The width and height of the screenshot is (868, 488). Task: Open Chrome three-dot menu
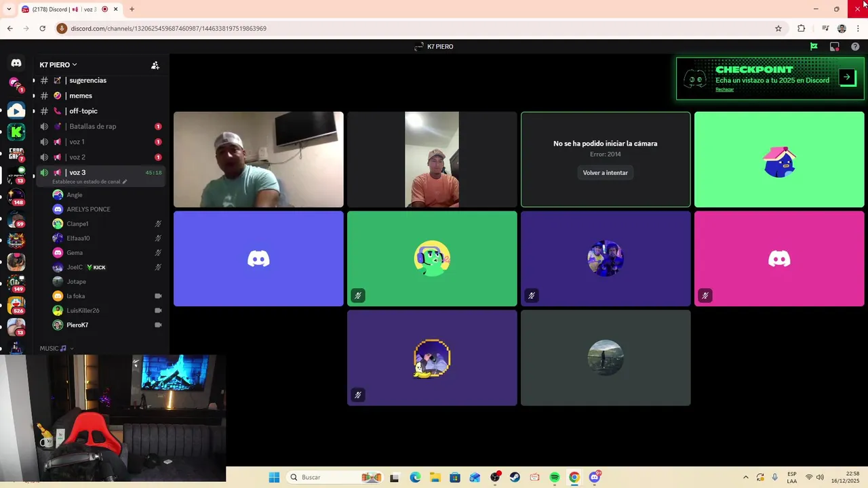(x=859, y=28)
